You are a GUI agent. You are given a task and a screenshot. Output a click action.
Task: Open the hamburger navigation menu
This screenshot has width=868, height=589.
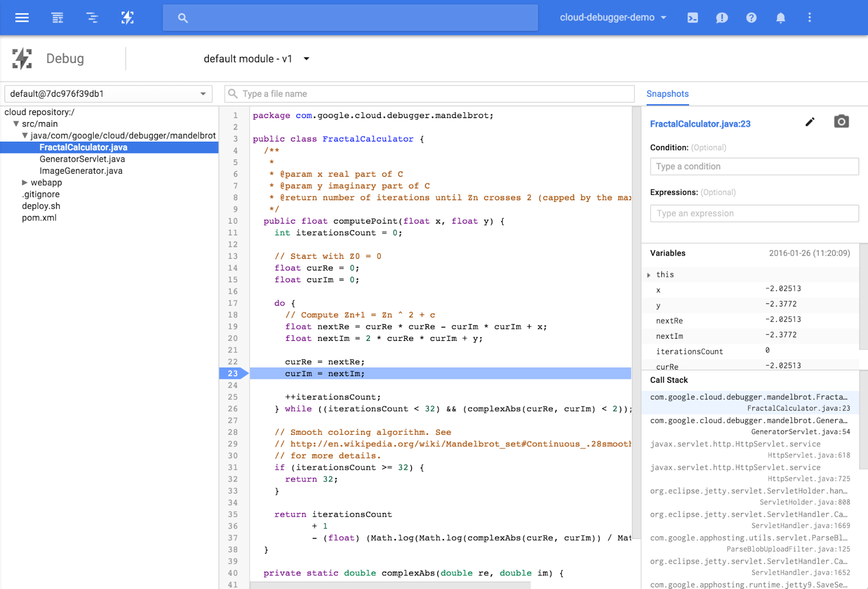tap(22, 18)
